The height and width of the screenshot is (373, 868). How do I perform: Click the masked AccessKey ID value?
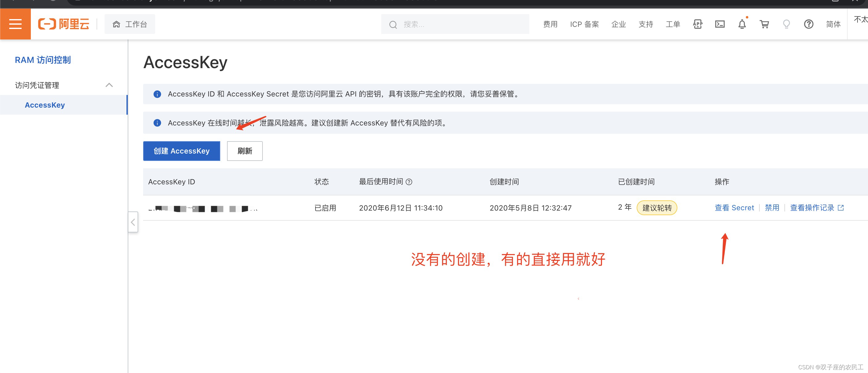tap(203, 209)
